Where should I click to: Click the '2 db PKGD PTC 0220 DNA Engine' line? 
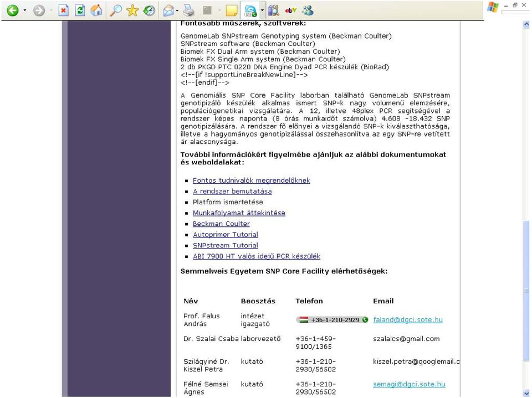[285, 67]
